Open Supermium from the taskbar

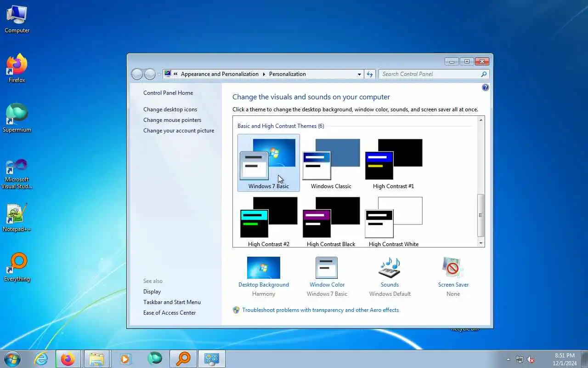155,359
